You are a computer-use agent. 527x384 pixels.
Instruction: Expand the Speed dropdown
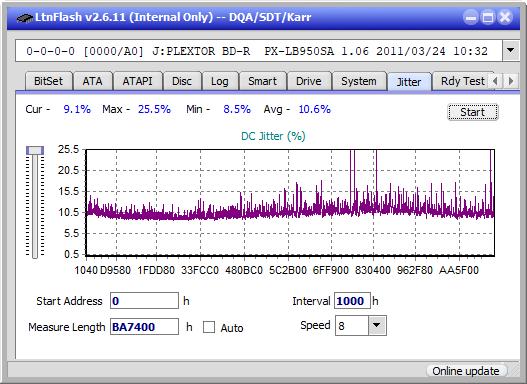[x=377, y=325]
